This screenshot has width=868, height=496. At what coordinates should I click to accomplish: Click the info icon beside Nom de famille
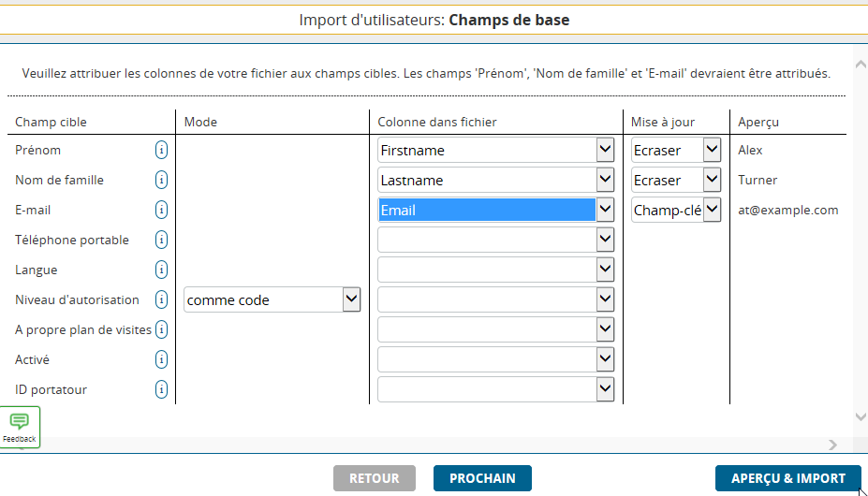pyautogui.click(x=161, y=180)
